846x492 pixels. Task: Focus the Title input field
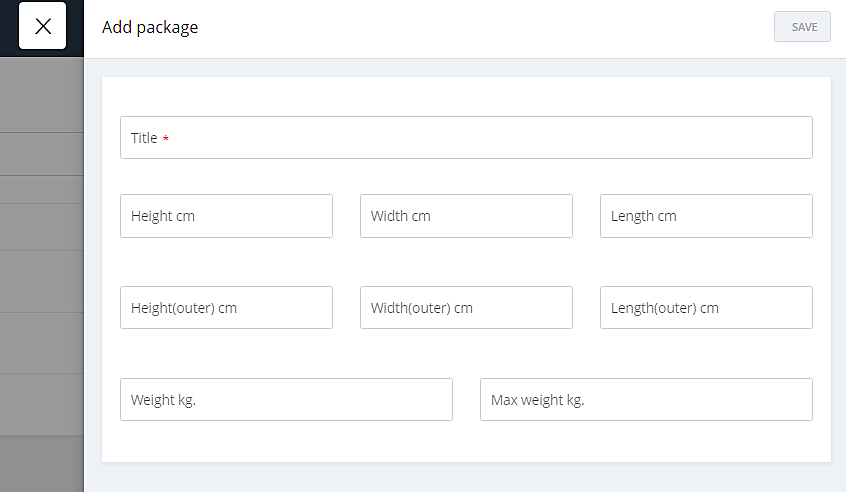tap(466, 138)
